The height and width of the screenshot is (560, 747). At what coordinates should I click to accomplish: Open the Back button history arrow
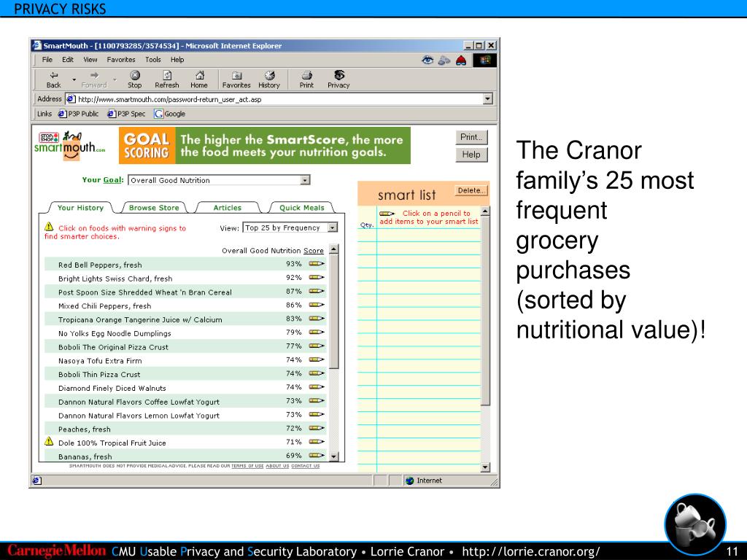pyautogui.click(x=74, y=79)
